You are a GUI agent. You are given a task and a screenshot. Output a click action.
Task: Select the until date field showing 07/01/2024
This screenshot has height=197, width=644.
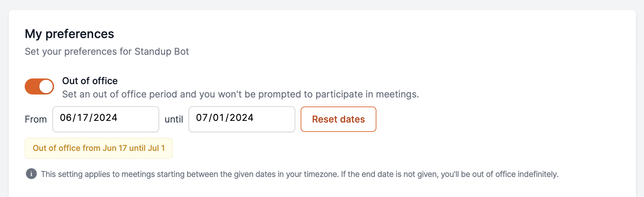[x=241, y=119]
